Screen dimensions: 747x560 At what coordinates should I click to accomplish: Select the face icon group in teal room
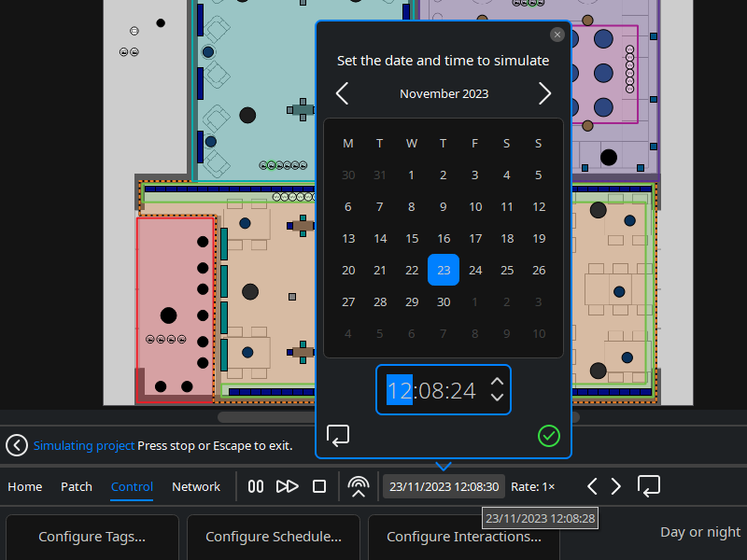click(x=283, y=165)
